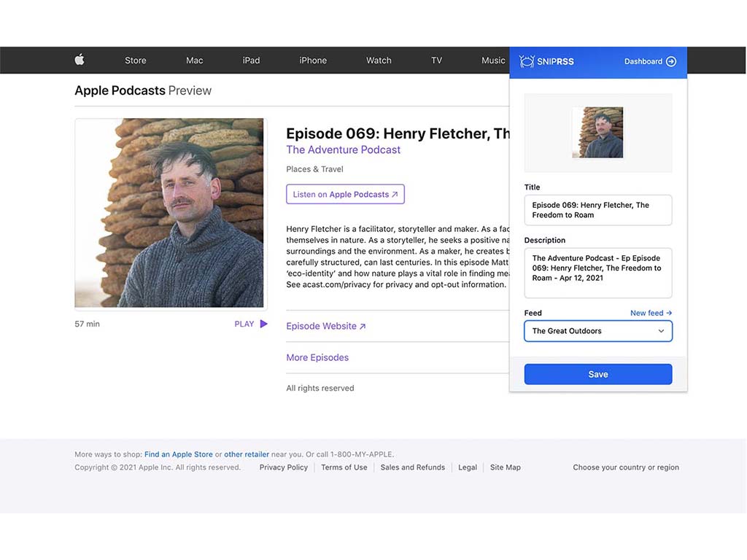Click the large episode artwork photo

point(169,213)
